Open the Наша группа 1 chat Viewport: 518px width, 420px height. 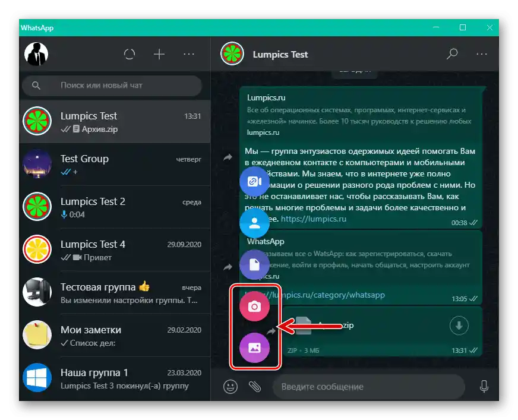pos(115,378)
